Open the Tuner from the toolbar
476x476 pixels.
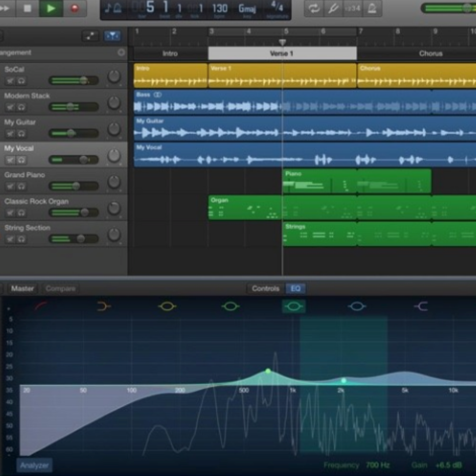(334, 8)
